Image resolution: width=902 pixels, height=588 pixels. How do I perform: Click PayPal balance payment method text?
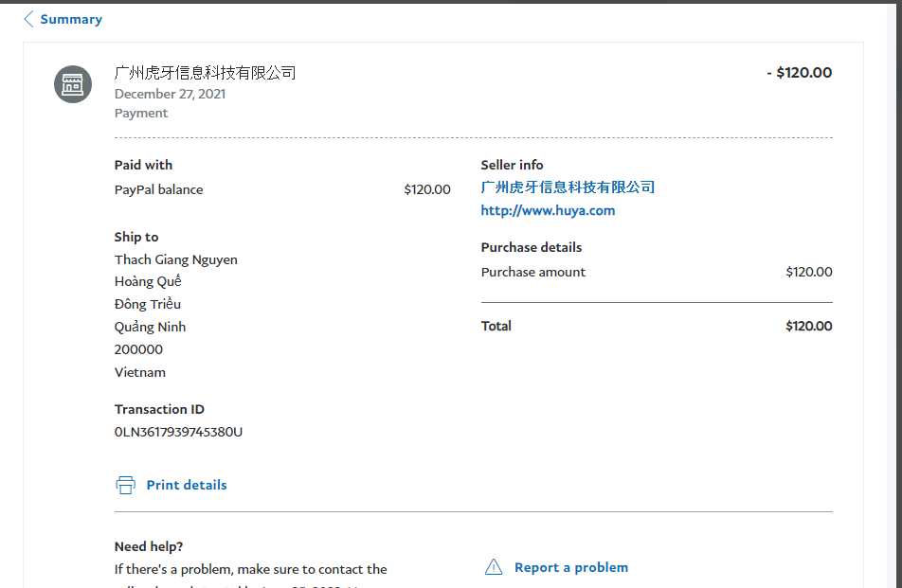coord(159,189)
